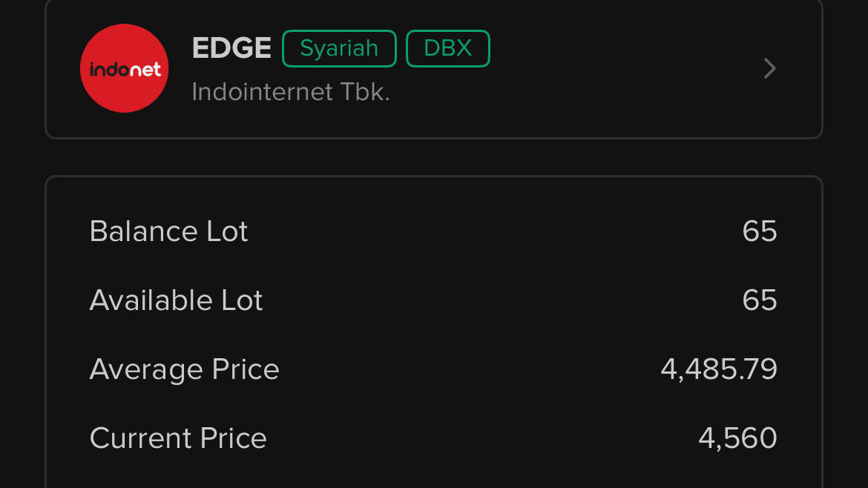Open EDGE details via right chevron
The width and height of the screenshot is (868, 488).
point(769,69)
